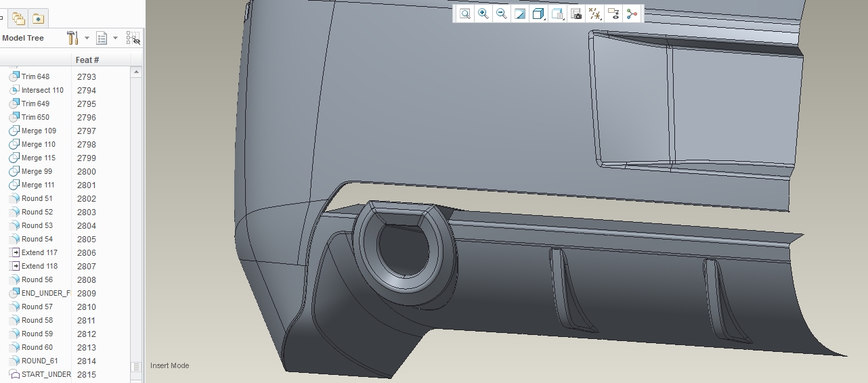
Task: Open the Favorites folder tab
Action: click(39, 18)
